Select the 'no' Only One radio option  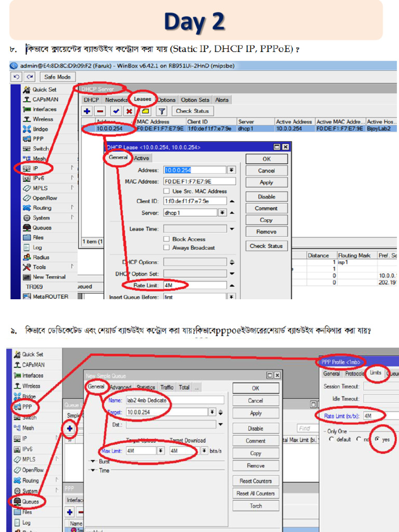[358, 439]
